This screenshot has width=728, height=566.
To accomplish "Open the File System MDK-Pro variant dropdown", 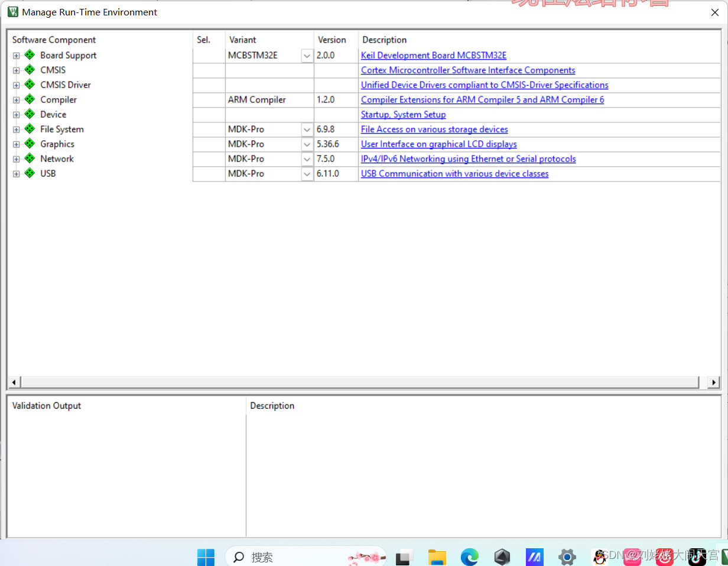I will pyautogui.click(x=307, y=130).
